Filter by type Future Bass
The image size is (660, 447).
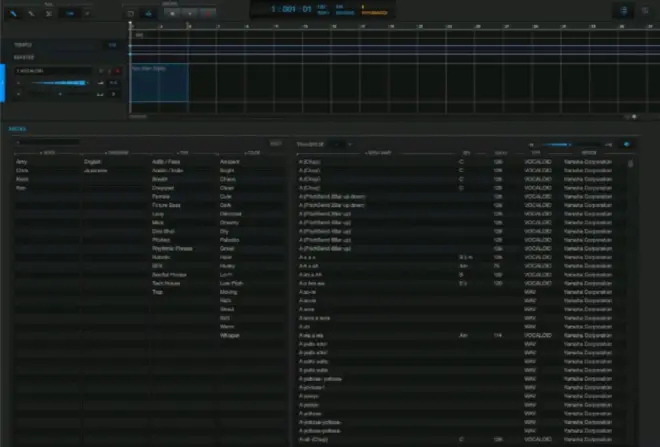point(166,205)
